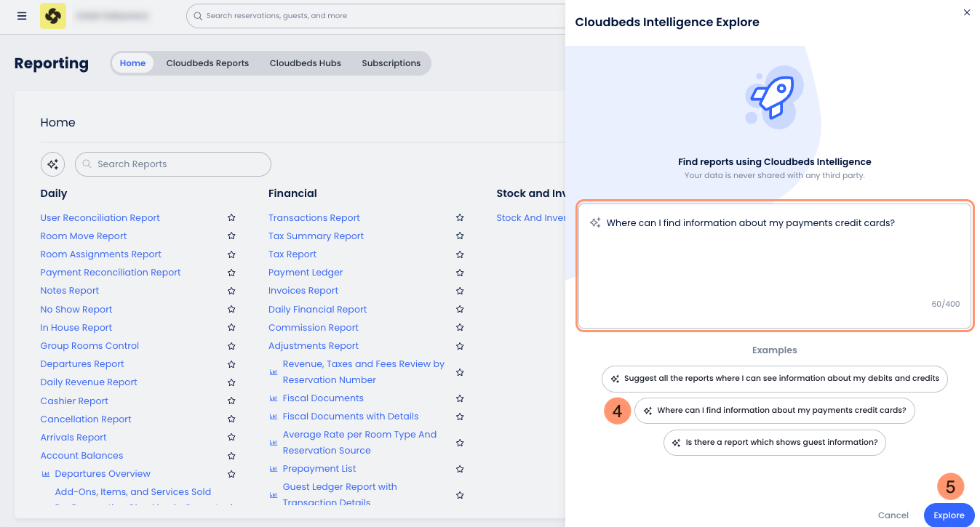Cancel the Intelligence Explore panel

pyautogui.click(x=893, y=515)
